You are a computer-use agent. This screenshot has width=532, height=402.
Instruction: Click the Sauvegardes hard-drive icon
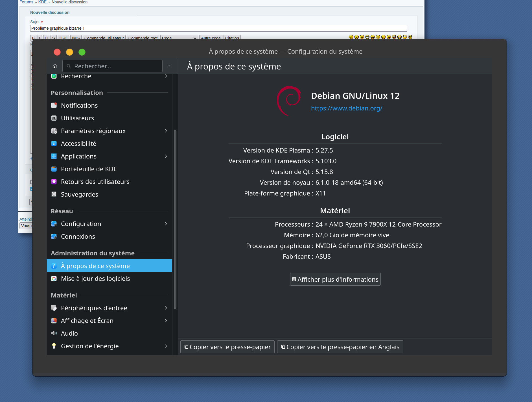(54, 194)
